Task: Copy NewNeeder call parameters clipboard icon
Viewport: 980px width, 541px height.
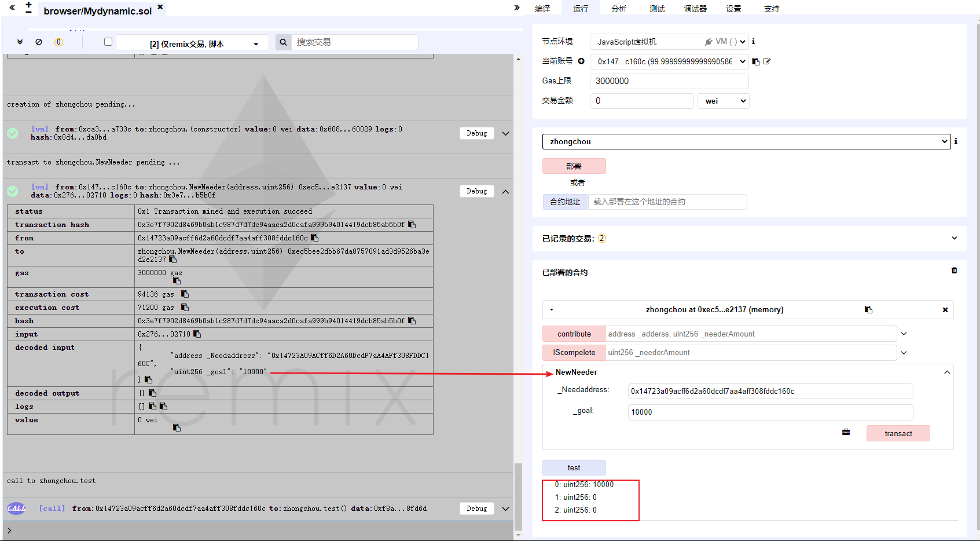Action: click(846, 432)
